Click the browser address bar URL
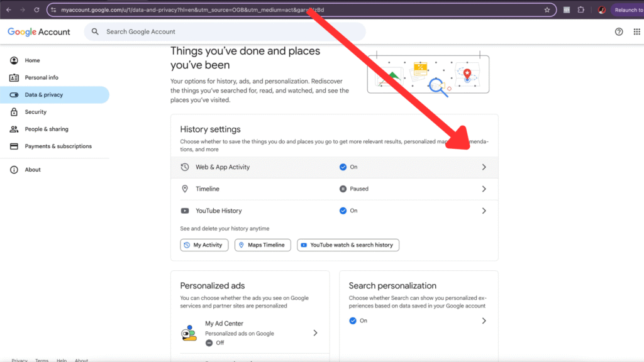The image size is (644, 362). coord(192,10)
